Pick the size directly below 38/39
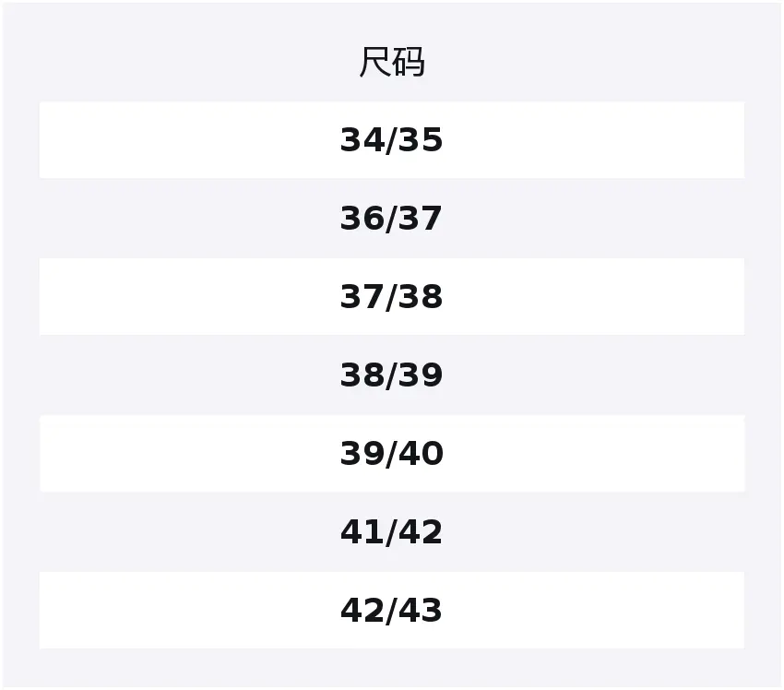 [391, 454]
